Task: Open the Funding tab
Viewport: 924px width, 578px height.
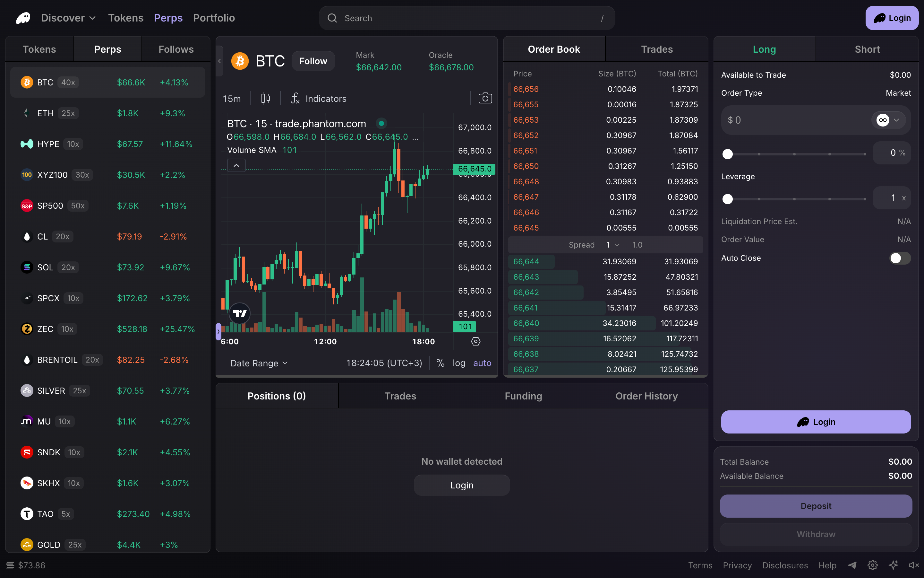Action: coord(524,396)
